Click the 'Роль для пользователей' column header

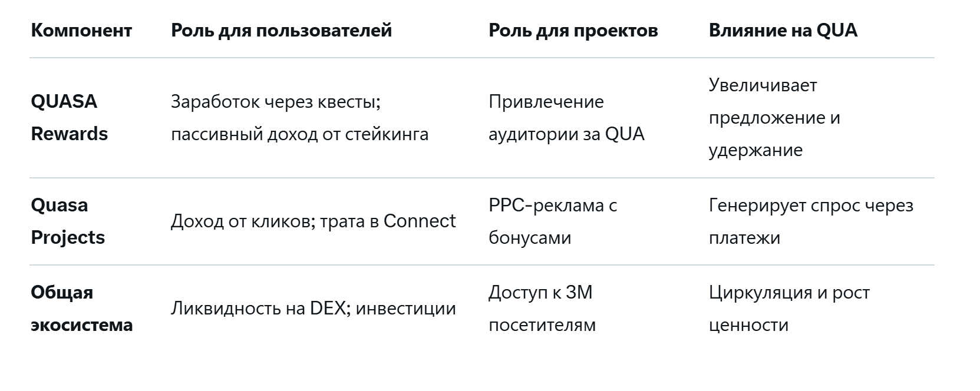[281, 30]
